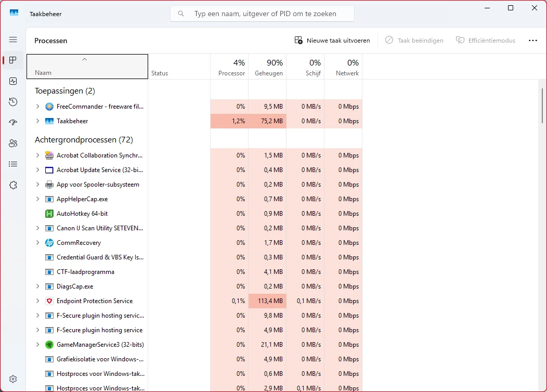The image size is (547, 392).
Task: Expand the Canon IJ Scan Utility row
Action: (37, 228)
